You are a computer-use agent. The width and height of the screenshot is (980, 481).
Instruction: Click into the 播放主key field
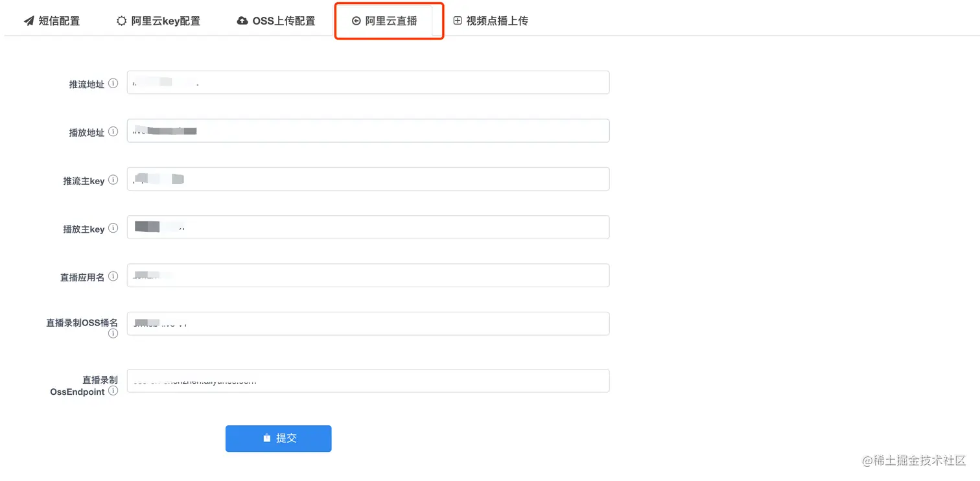(x=368, y=227)
